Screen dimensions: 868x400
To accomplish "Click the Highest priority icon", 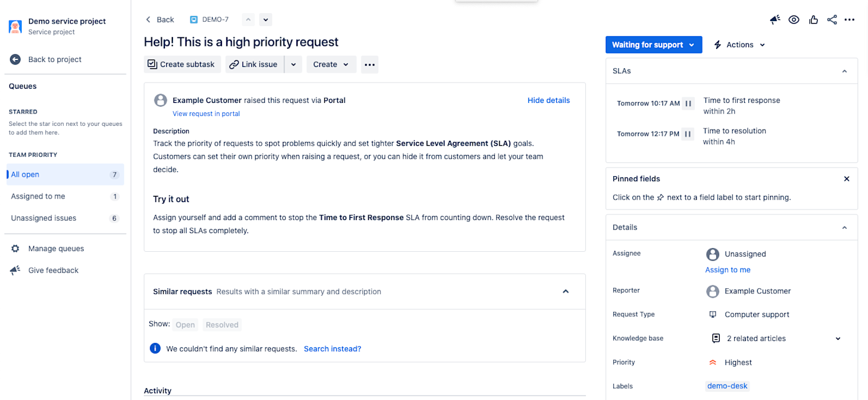I will click(713, 363).
